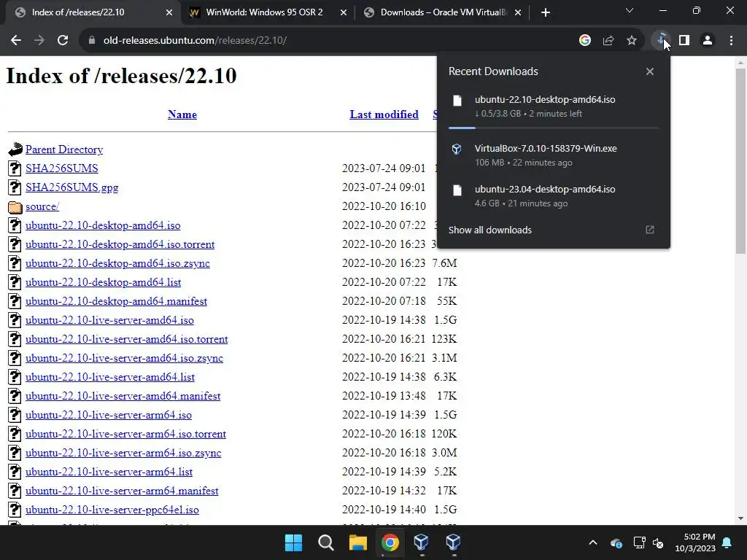747x560 pixels.
Task: Select ubuntu-23.04-desktop-amd64.iso download entry
Action: coord(554,196)
